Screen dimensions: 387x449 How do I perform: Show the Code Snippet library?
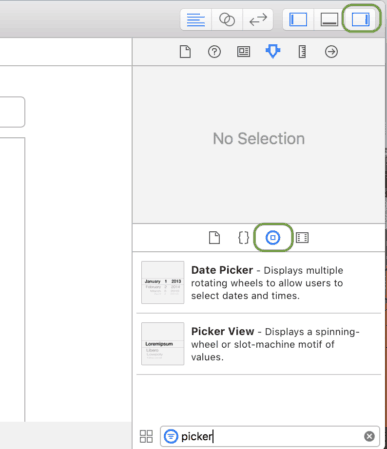click(x=244, y=238)
